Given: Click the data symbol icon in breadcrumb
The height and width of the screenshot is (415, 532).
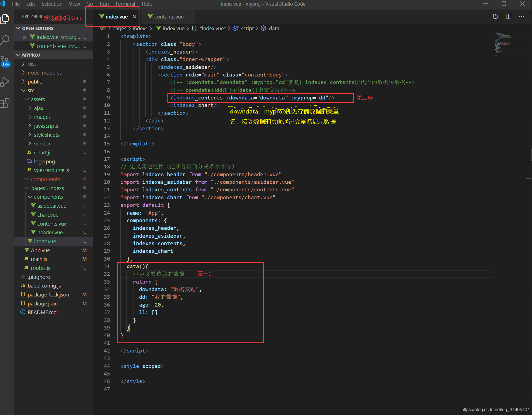Looking at the screenshot, I should pos(263,28).
